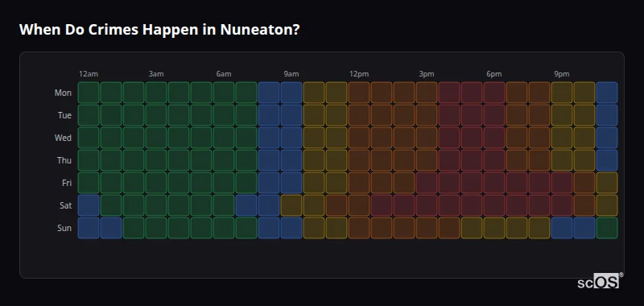Screen dimensions: 644x306
Task: Click the 6pm hour label
Action: [x=494, y=74]
